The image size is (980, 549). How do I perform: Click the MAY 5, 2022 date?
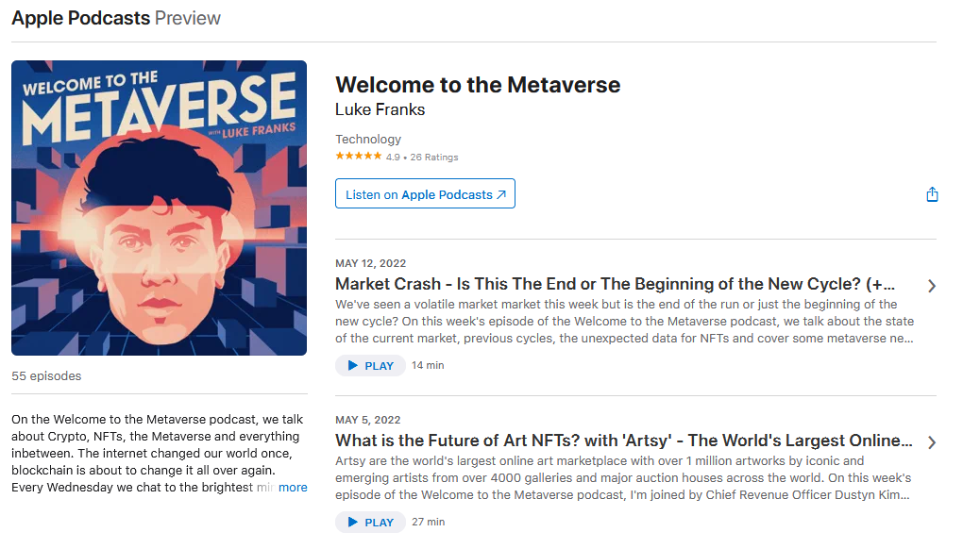pyautogui.click(x=367, y=421)
